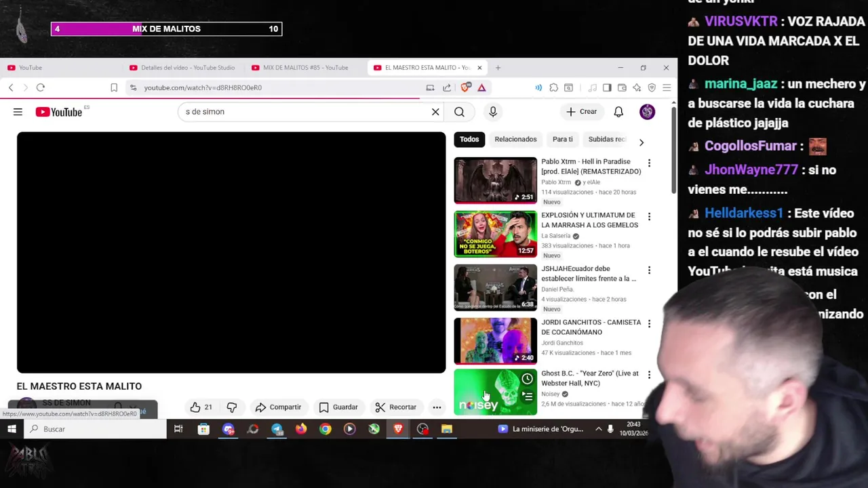Like the video with thumbs up

(201, 407)
